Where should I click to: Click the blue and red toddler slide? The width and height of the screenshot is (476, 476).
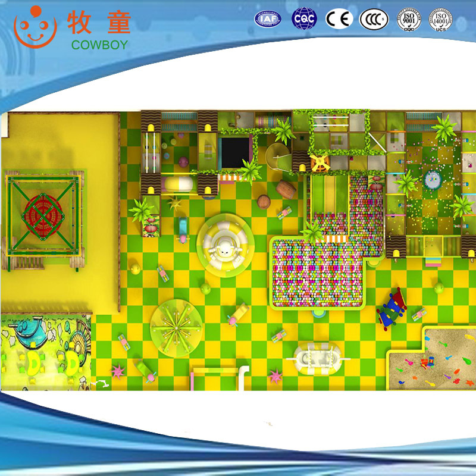point(393,308)
